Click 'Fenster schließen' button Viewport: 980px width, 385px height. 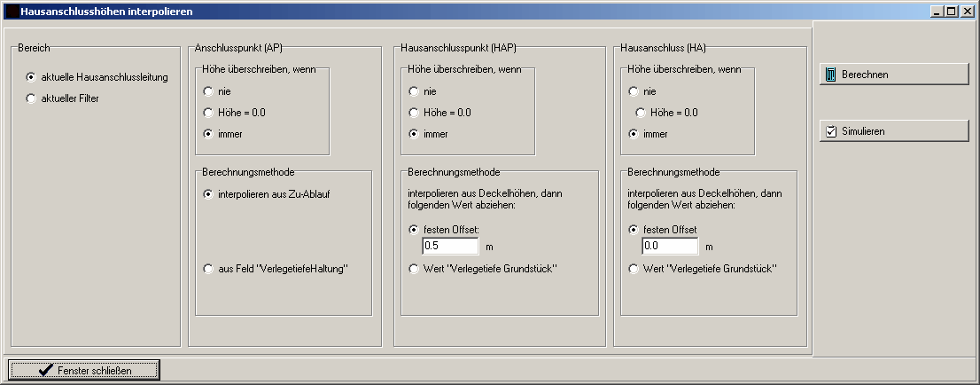pyautogui.click(x=84, y=370)
